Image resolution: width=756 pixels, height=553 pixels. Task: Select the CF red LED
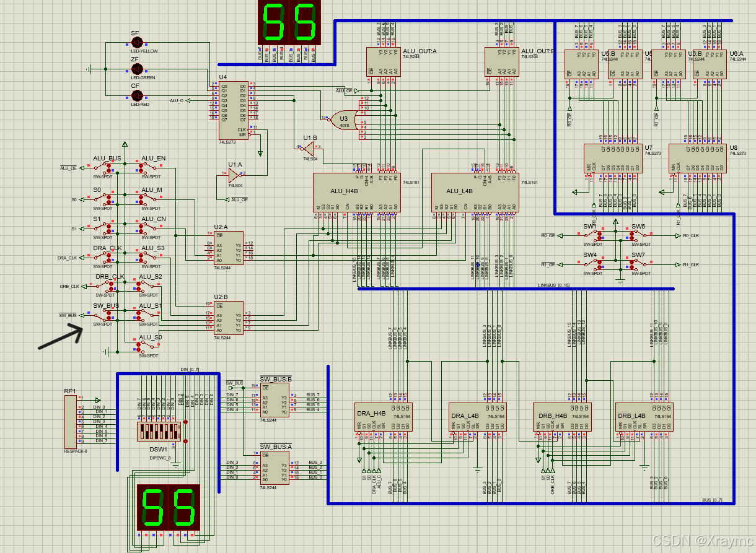pos(137,95)
